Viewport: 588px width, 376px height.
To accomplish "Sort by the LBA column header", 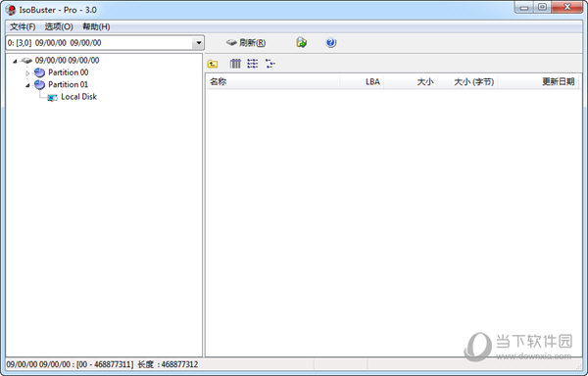I will pos(362,81).
